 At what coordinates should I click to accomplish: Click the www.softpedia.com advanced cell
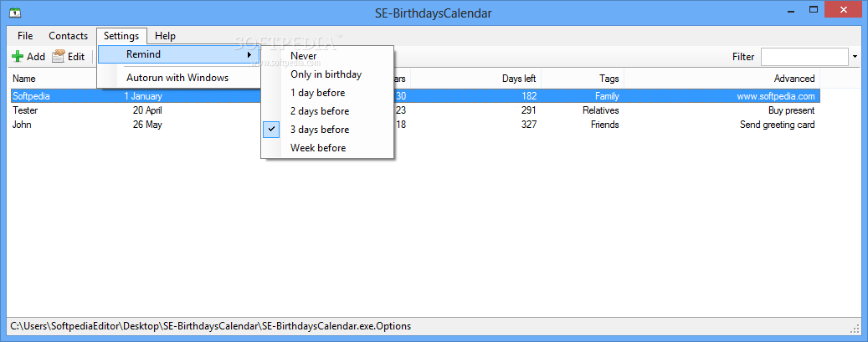[776, 95]
